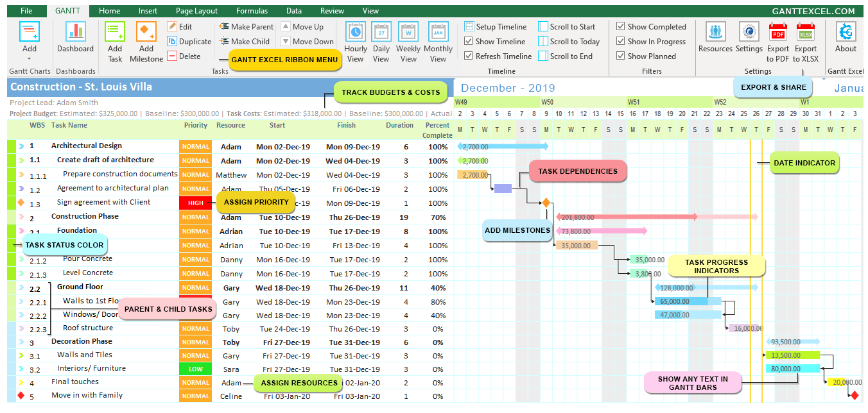Screen dimensions: 868x413
Task: Open the Formulas tab
Action: 252,11
